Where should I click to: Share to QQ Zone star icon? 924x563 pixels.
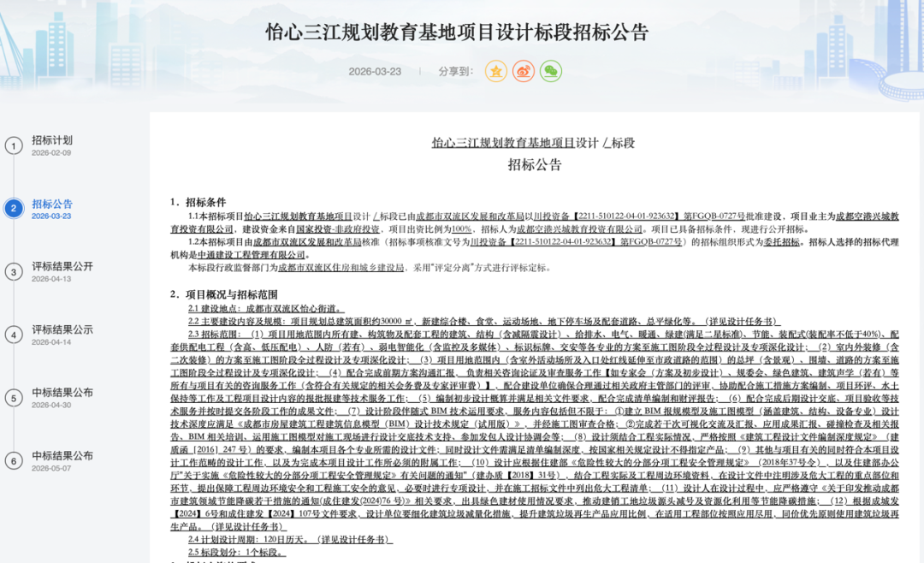495,71
